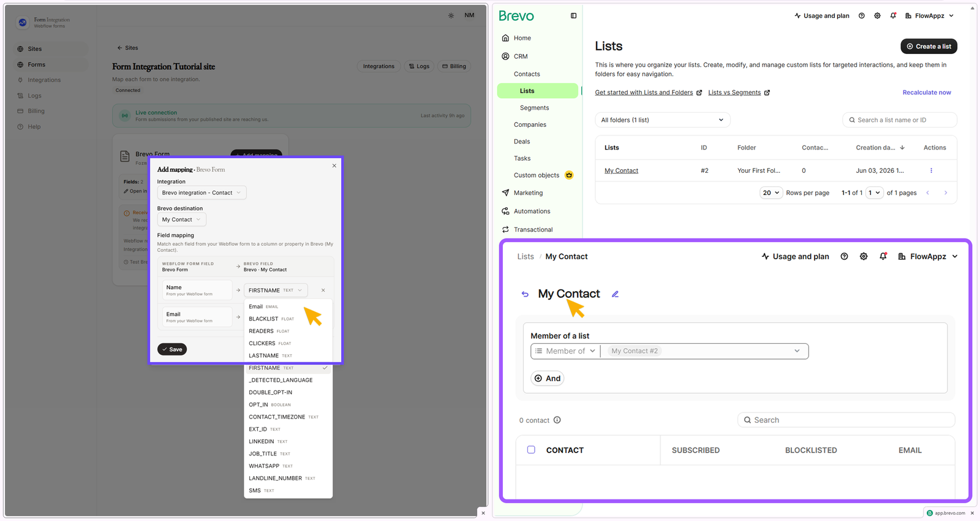
Task: Open Forms in Form Integration sidebar
Action: point(51,64)
